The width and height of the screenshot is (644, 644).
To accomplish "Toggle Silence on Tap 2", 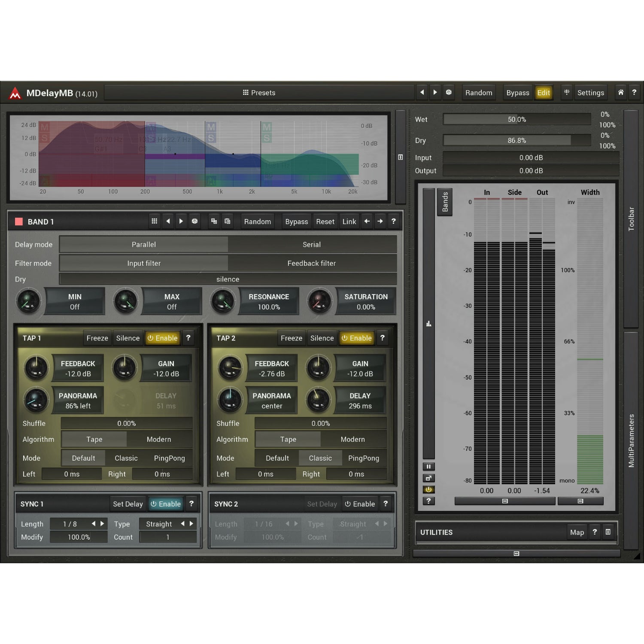I will [322, 338].
